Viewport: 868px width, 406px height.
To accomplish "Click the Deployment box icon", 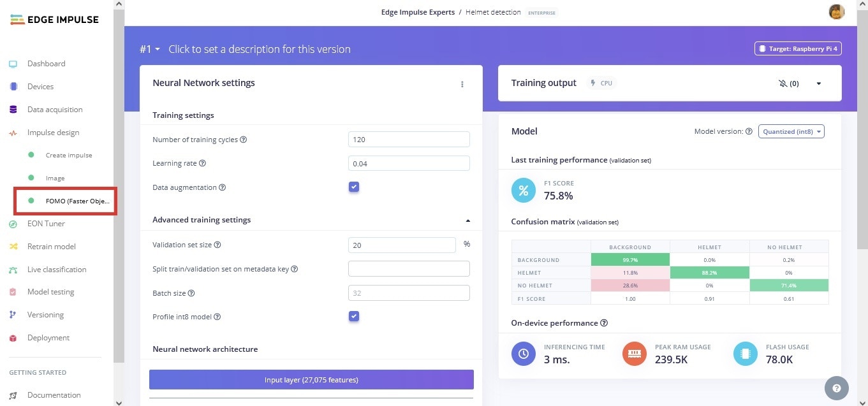I will [x=13, y=338].
